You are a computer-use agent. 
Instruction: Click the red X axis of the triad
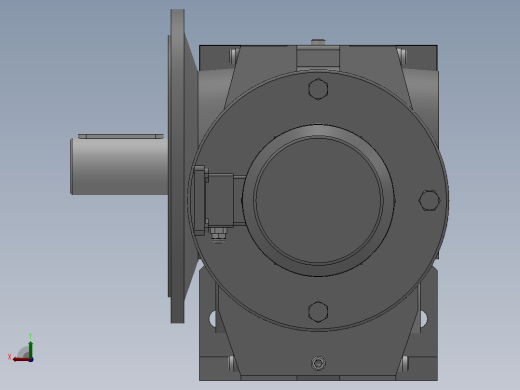tap(21, 359)
